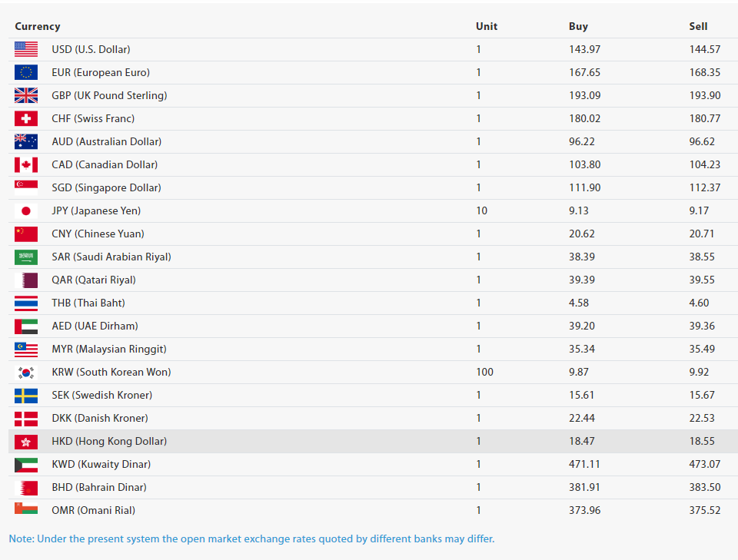Click the Swedish Kroner flag icon
Screen dimensions: 738x560
pyautogui.click(x=26, y=395)
